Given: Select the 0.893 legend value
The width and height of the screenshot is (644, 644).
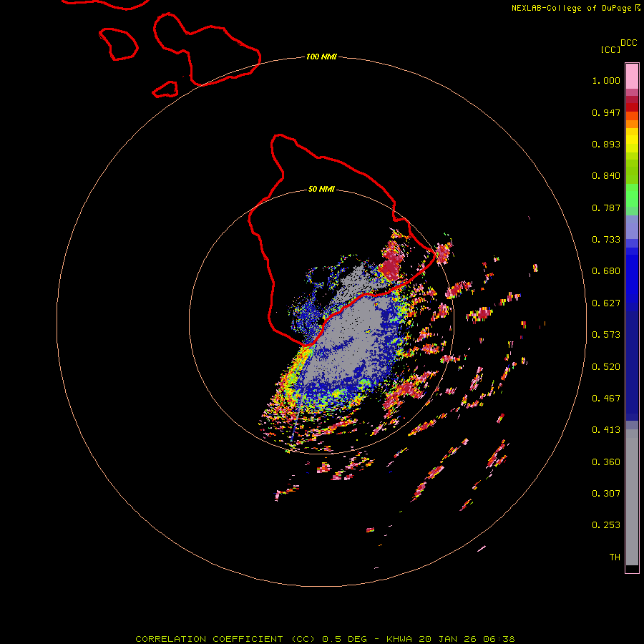Looking at the screenshot, I should [x=606, y=144].
